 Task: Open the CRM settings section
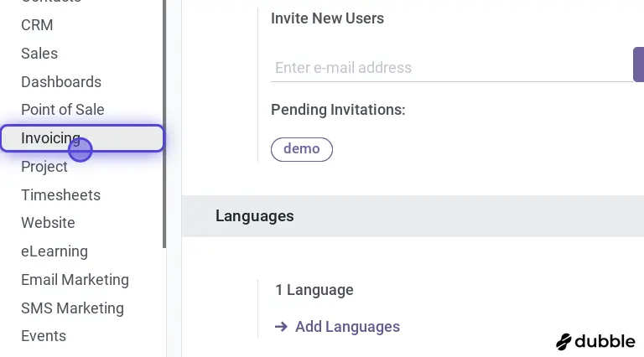click(x=37, y=25)
